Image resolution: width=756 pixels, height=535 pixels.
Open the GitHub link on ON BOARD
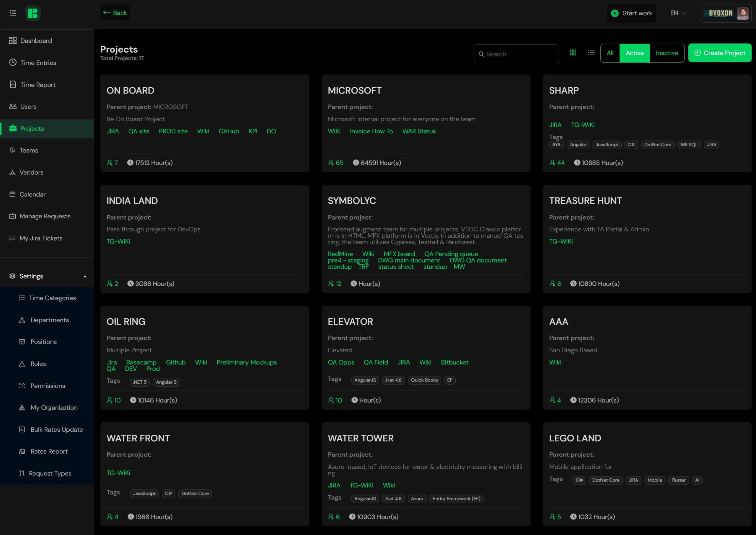point(229,131)
